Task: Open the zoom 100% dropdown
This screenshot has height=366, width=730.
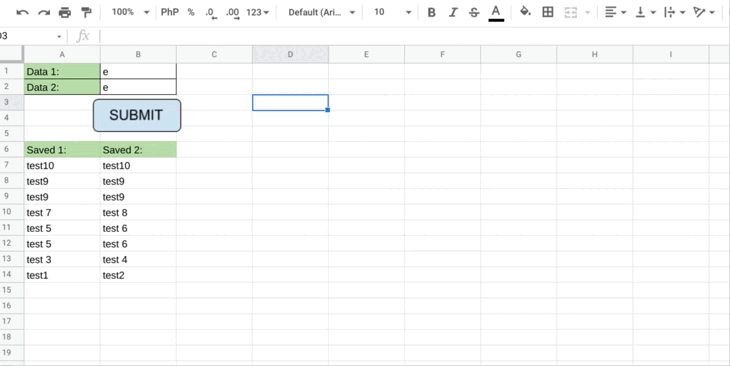Action: [130, 12]
